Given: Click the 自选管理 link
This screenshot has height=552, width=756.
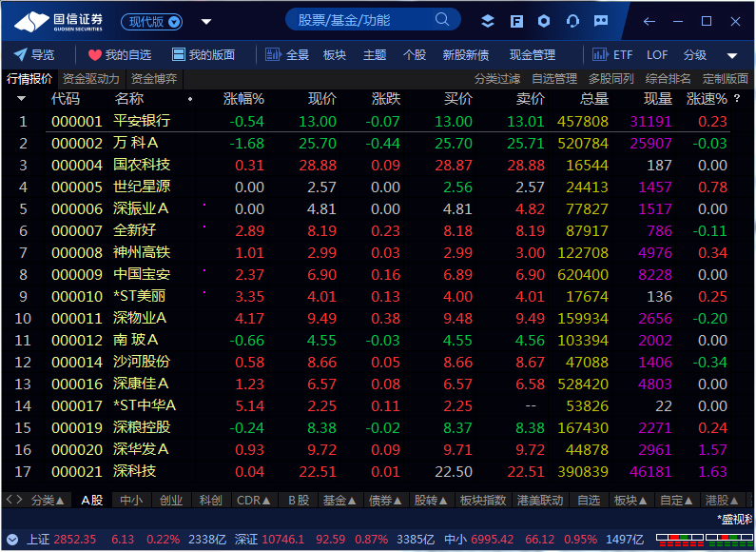Looking at the screenshot, I should (x=554, y=79).
